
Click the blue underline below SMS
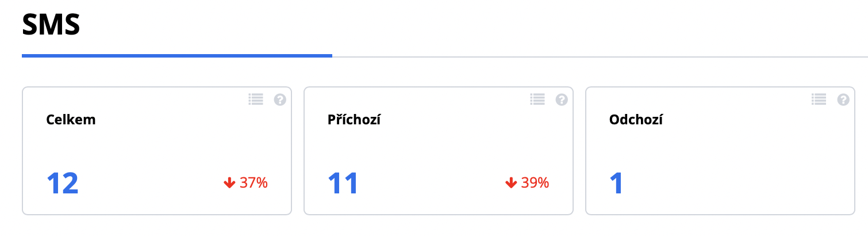pyautogui.click(x=176, y=56)
